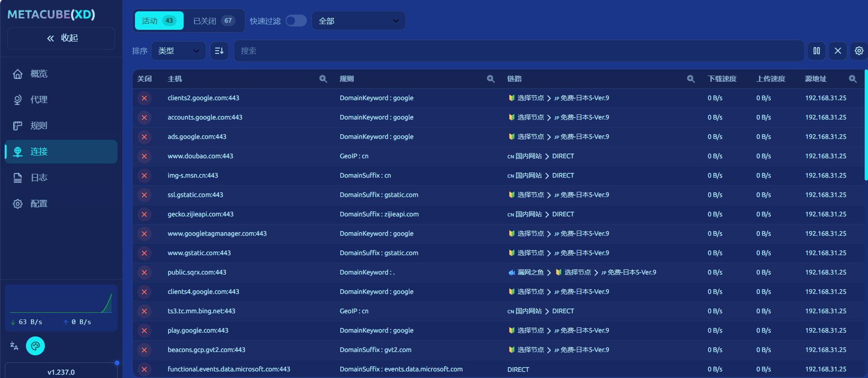The height and width of the screenshot is (378, 868).
Task: Click the theme palette icon
Action: coord(35,346)
